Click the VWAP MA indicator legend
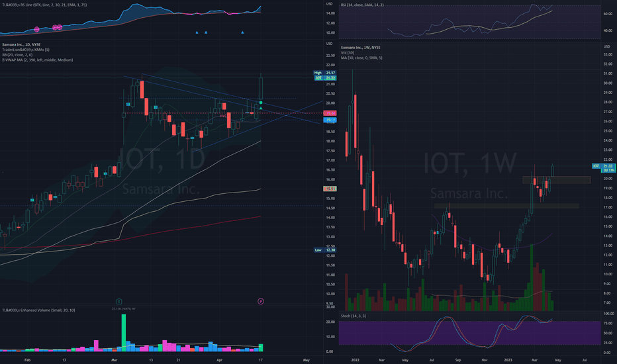Image resolution: width=617 pixels, height=364 pixels. point(37,60)
